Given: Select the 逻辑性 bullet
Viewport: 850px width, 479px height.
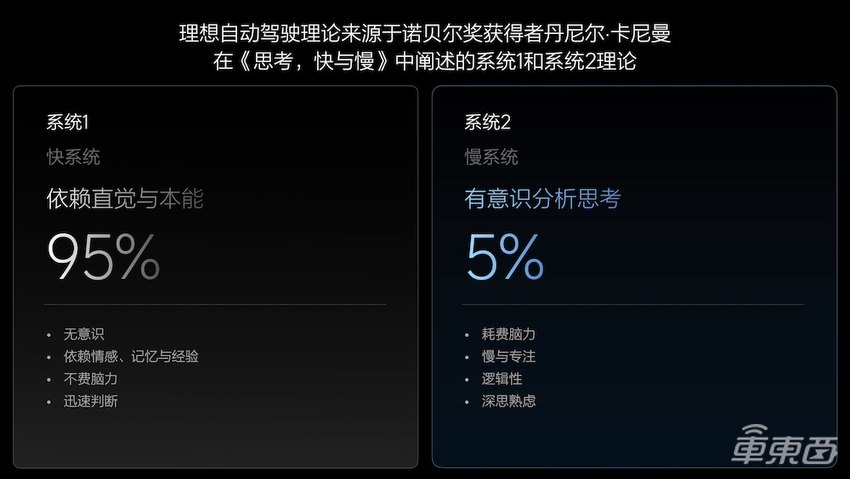Looking at the screenshot, I should coord(502,379).
